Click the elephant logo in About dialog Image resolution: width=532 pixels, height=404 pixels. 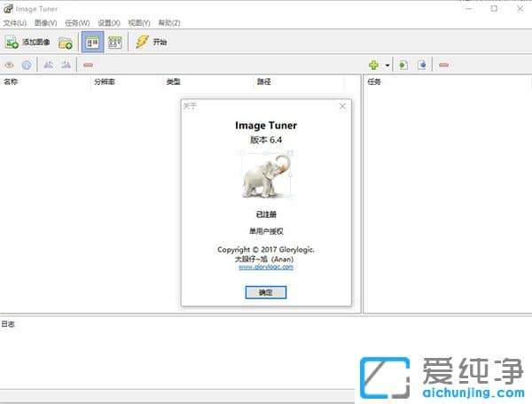(266, 175)
